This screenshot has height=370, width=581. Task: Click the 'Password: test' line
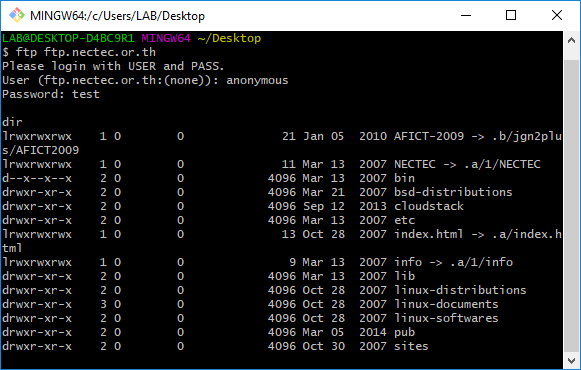click(51, 94)
